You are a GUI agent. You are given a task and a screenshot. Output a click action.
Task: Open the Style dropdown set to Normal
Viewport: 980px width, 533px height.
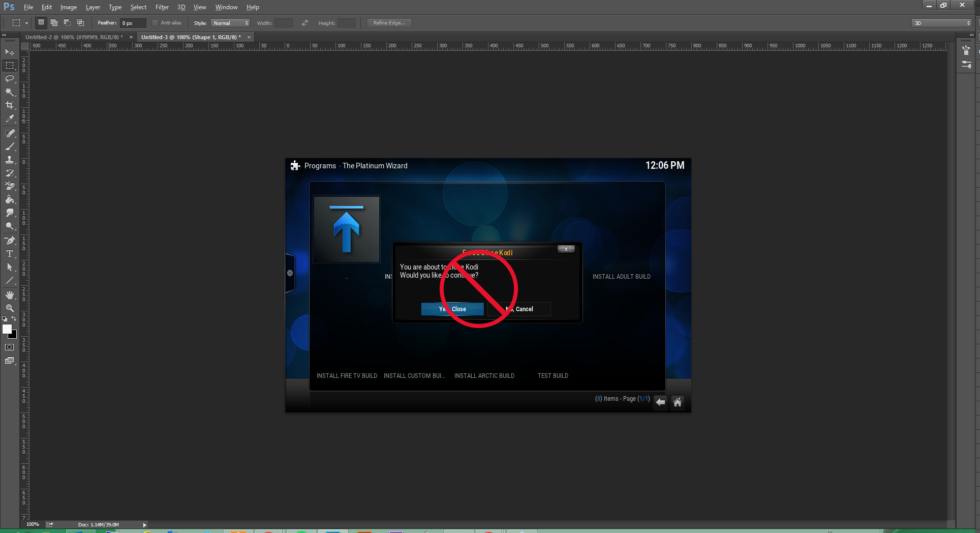[x=230, y=23]
